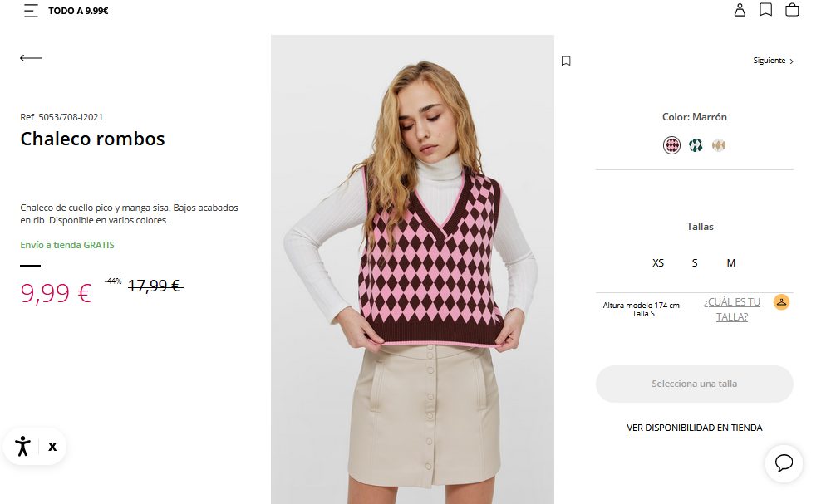
Task: Go to next product via Siguiente
Action: 773,61
